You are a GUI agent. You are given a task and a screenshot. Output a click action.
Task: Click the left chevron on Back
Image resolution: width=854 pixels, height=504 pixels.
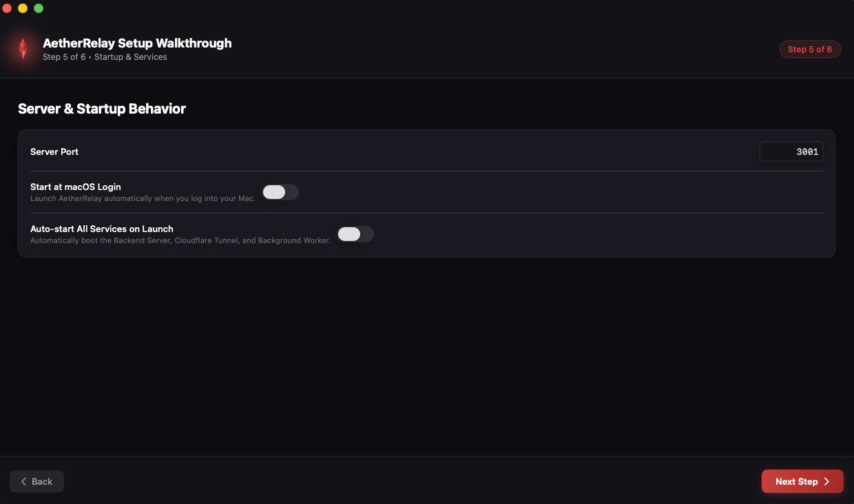pos(24,482)
